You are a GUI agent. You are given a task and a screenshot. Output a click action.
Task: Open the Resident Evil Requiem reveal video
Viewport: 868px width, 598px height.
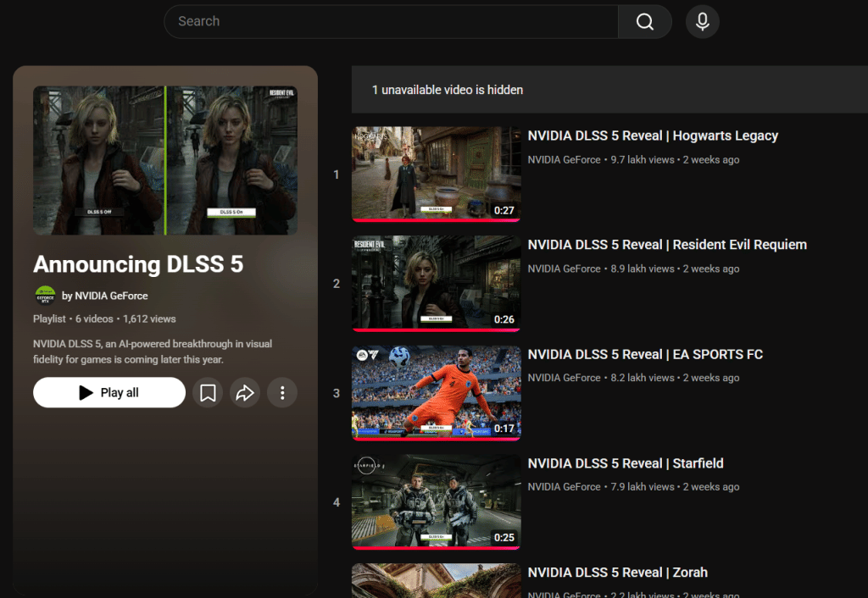tap(667, 244)
